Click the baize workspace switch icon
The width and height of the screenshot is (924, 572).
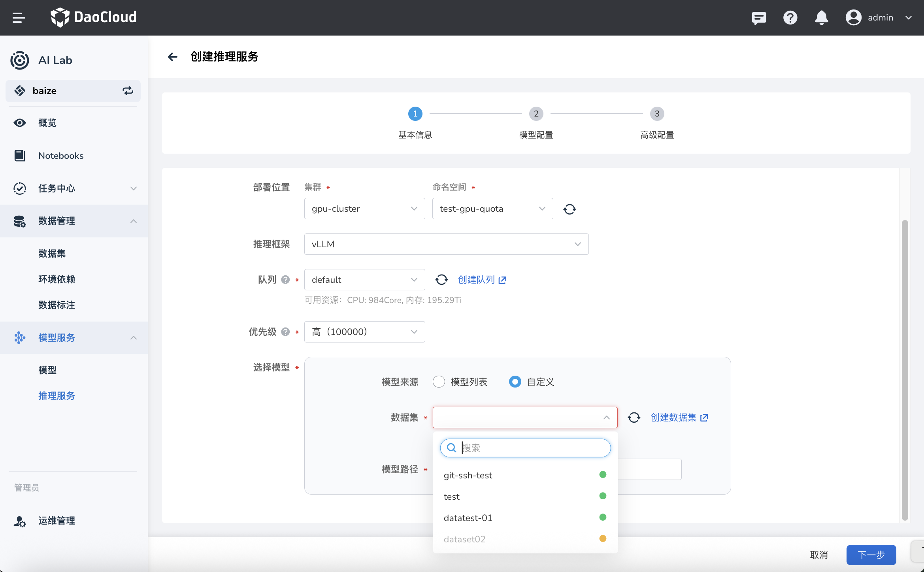tap(128, 91)
